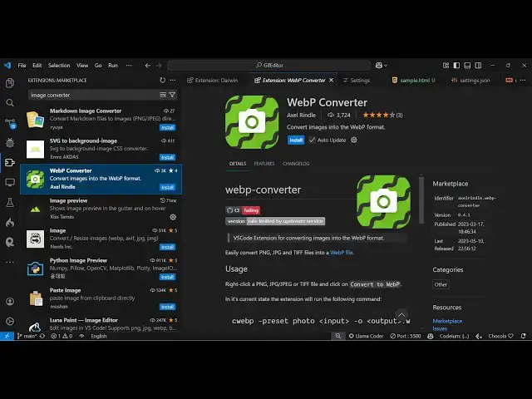Viewport: 532px width, 399px height.
Task: Open the Explorer view in activity bar
Action: [10, 83]
